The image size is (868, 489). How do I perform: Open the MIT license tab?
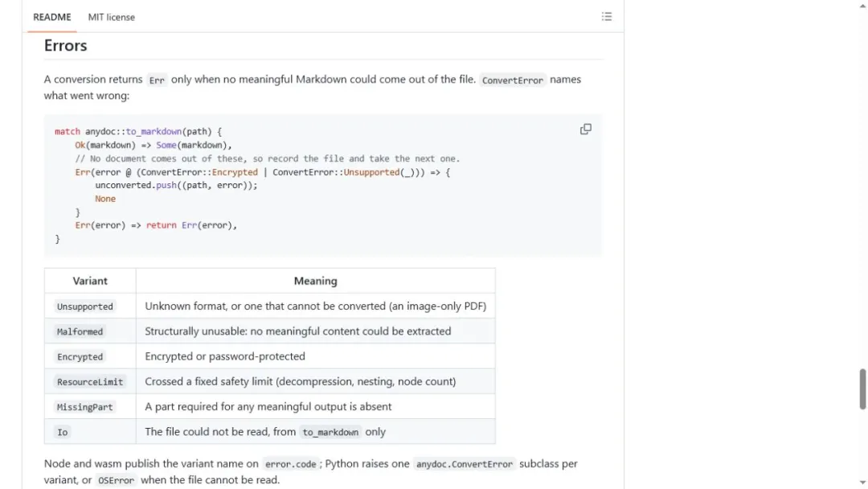click(111, 17)
